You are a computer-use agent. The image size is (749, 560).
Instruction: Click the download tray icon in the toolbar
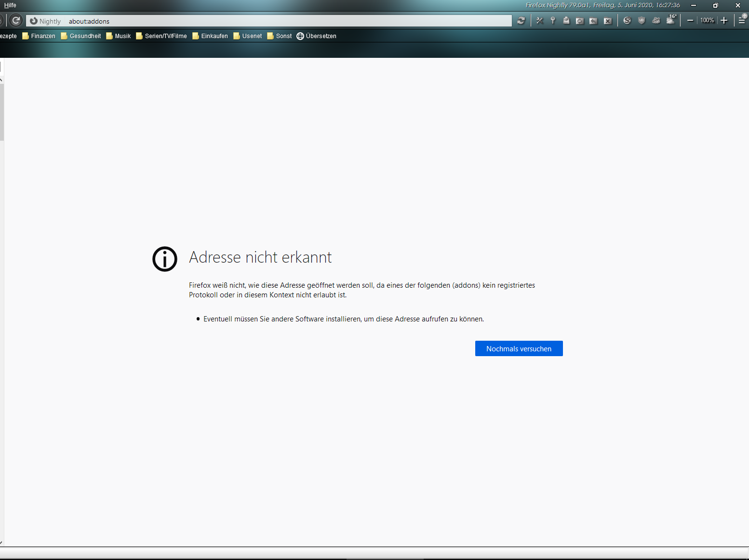[566, 21]
